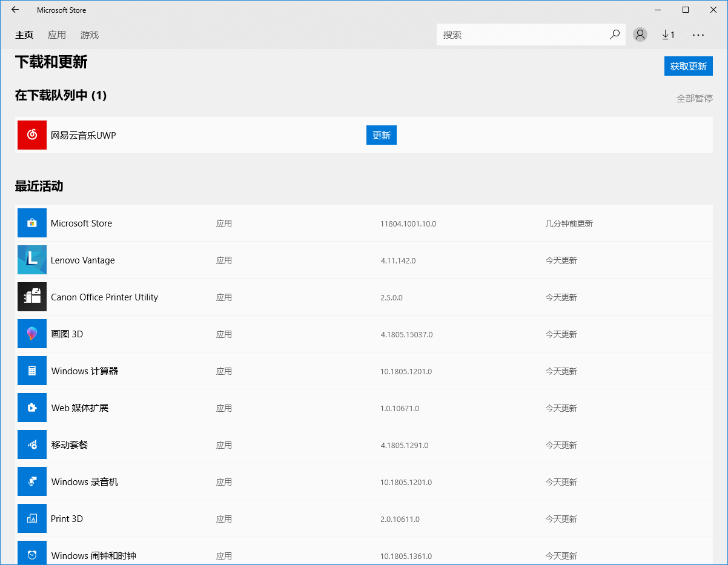Select the Canon Office Printer Utility name
The width and height of the screenshot is (728, 565).
pos(104,297)
